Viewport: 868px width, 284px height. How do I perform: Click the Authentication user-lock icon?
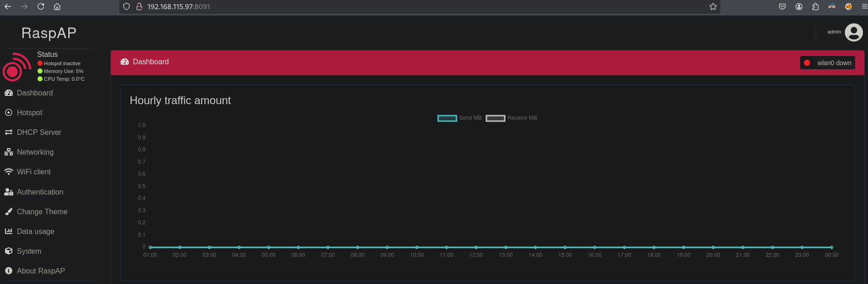click(x=9, y=192)
